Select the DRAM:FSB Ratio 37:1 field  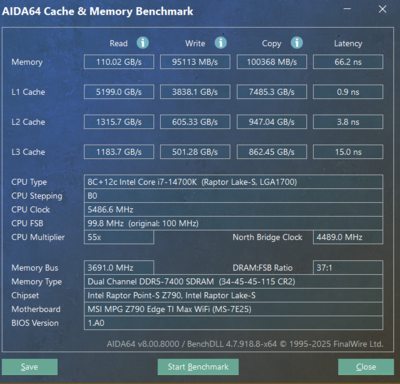click(x=348, y=268)
